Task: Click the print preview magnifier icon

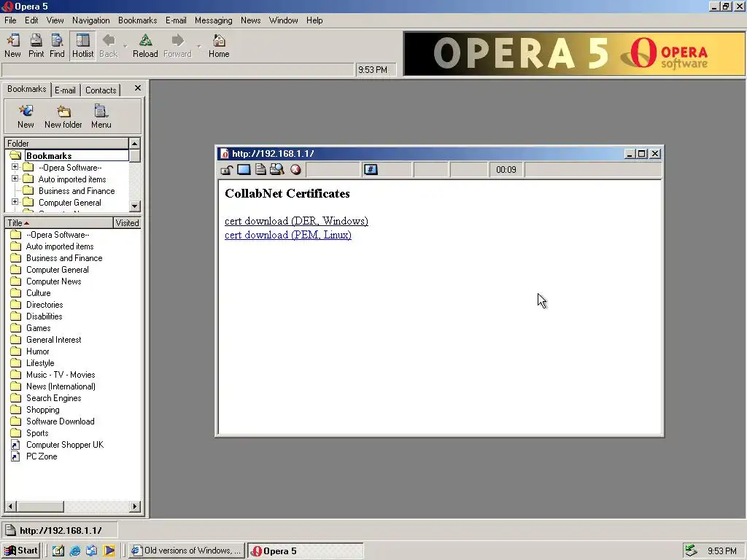Action: pos(276,169)
